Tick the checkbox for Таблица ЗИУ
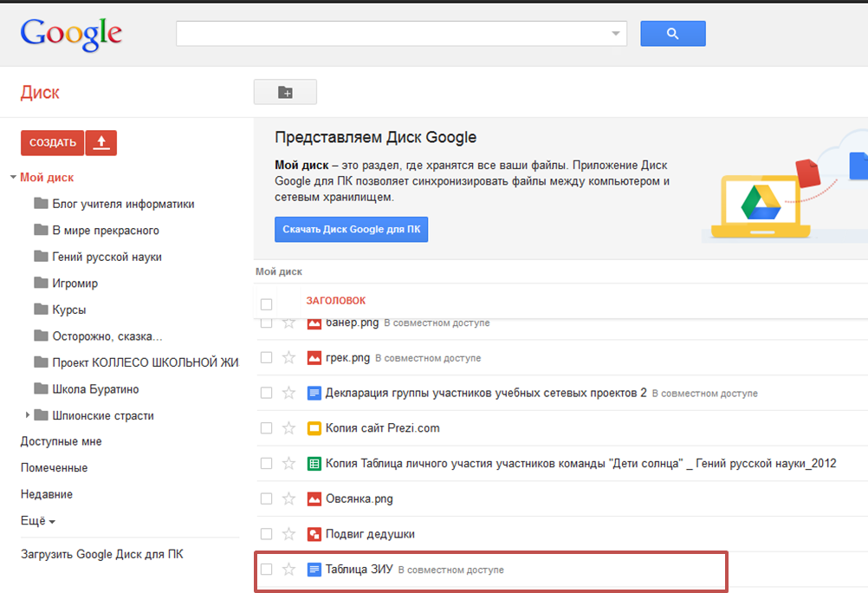The height and width of the screenshot is (593, 868). point(267,570)
